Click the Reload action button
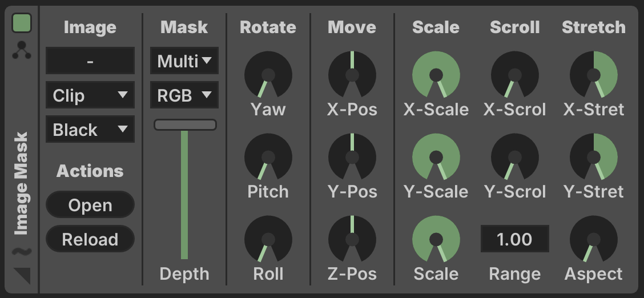The width and height of the screenshot is (644, 298). pyautogui.click(x=90, y=239)
